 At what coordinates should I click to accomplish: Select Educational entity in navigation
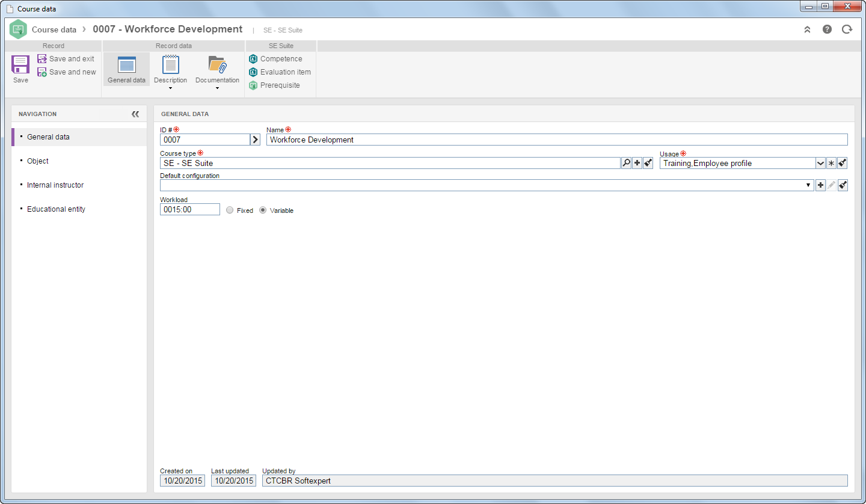pos(79,209)
